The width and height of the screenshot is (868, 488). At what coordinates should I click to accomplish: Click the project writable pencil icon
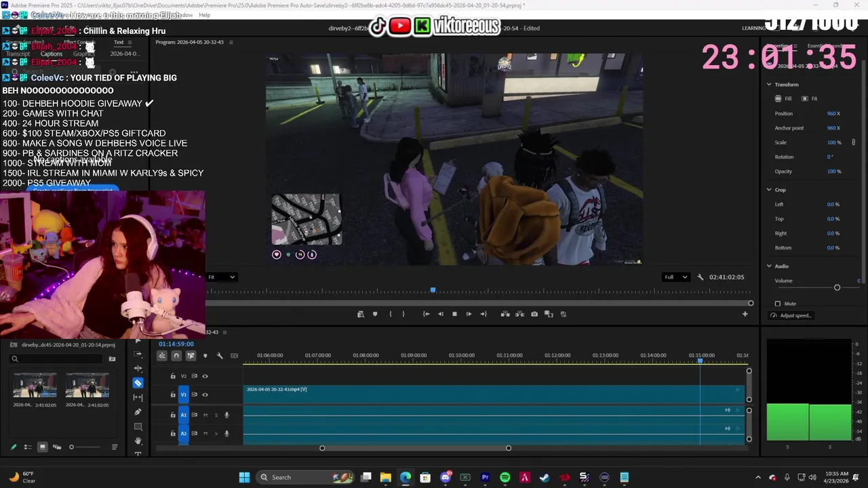tap(13, 447)
